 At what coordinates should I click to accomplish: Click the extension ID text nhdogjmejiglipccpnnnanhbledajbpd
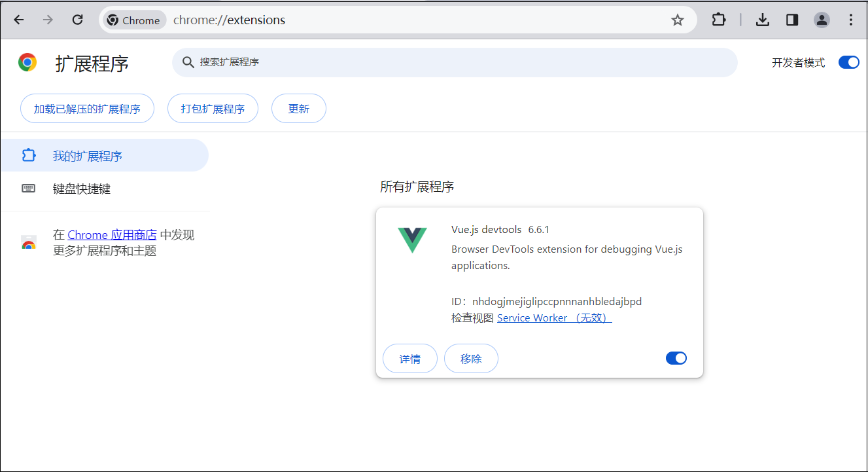coord(557,302)
